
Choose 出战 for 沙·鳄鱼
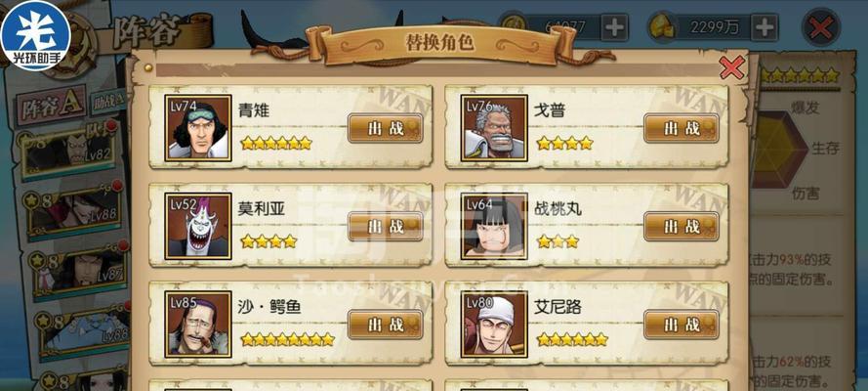(x=386, y=325)
